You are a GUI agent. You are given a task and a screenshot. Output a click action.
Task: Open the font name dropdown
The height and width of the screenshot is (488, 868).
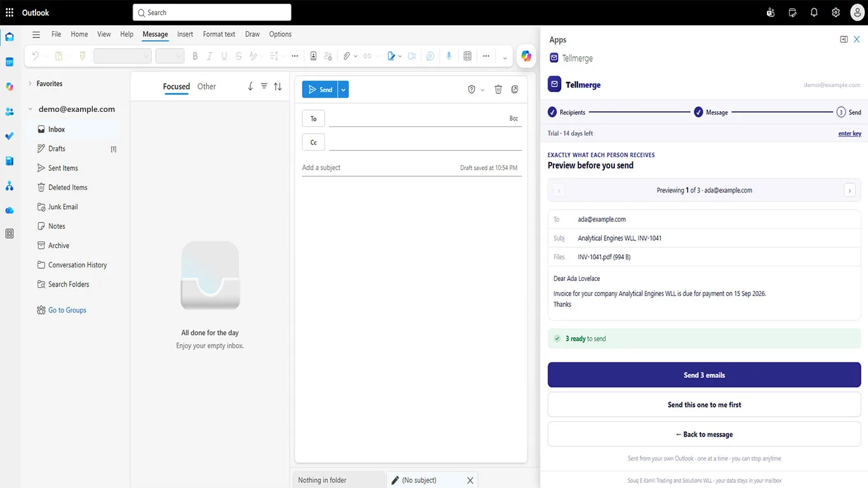(x=123, y=56)
